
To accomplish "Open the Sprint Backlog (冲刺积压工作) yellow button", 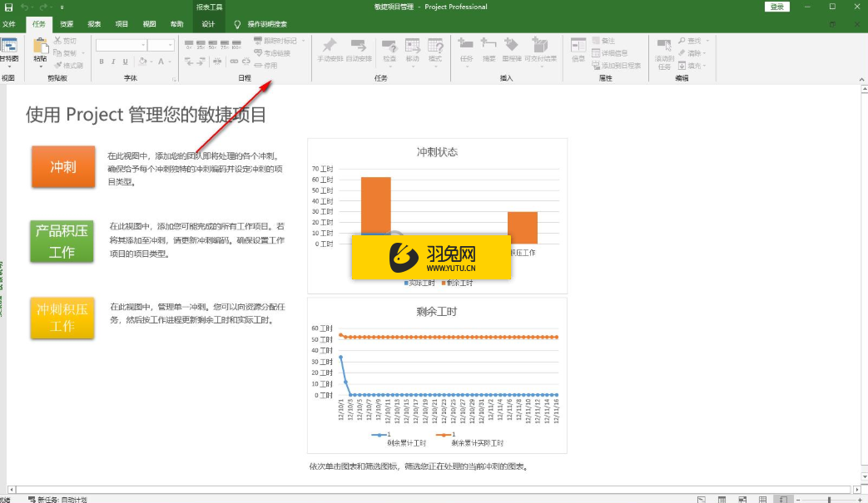I will tap(62, 318).
